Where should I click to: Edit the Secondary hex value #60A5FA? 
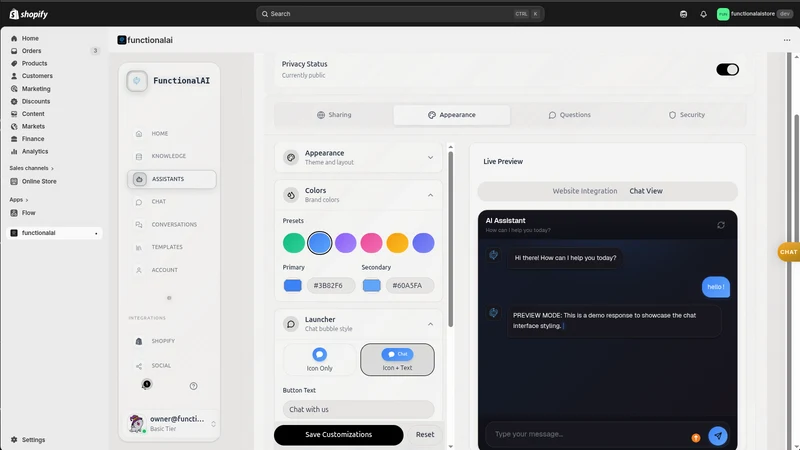tap(410, 285)
